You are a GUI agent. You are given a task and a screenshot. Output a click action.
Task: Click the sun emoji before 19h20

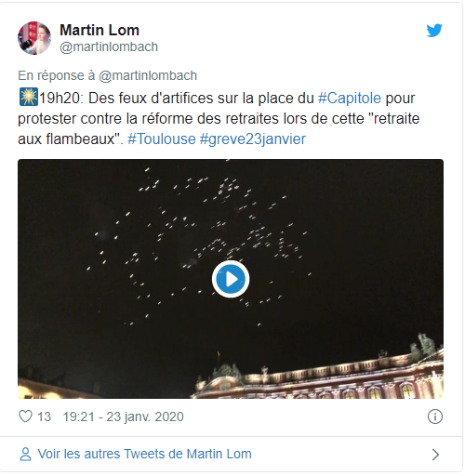point(29,97)
